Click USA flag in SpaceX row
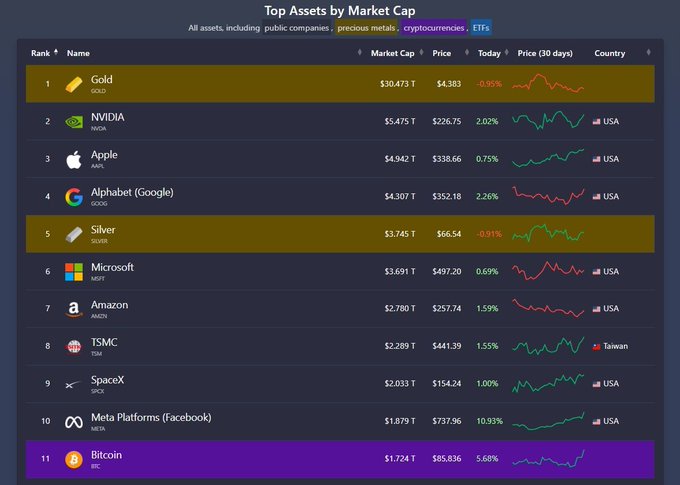The width and height of the screenshot is (680, 485). pyautogui.click(x=596, y=384)
